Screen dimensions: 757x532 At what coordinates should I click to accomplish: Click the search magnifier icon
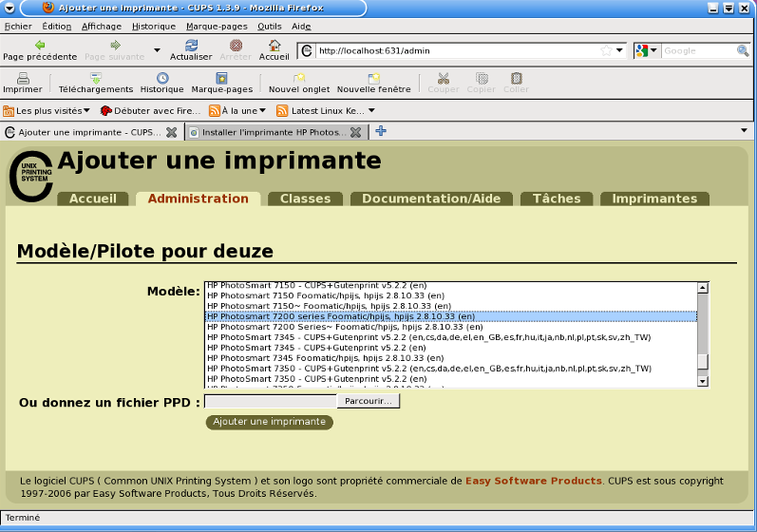pos(743,50)
